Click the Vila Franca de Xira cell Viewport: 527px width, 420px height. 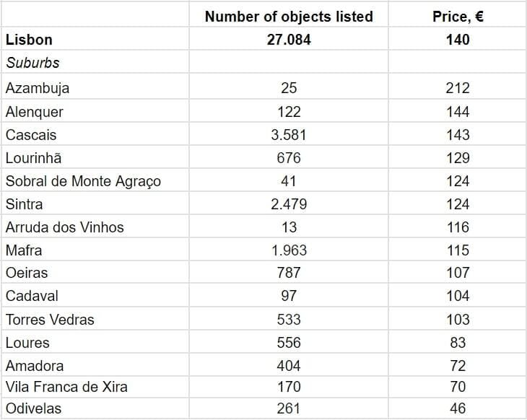(x=66, y=387)
